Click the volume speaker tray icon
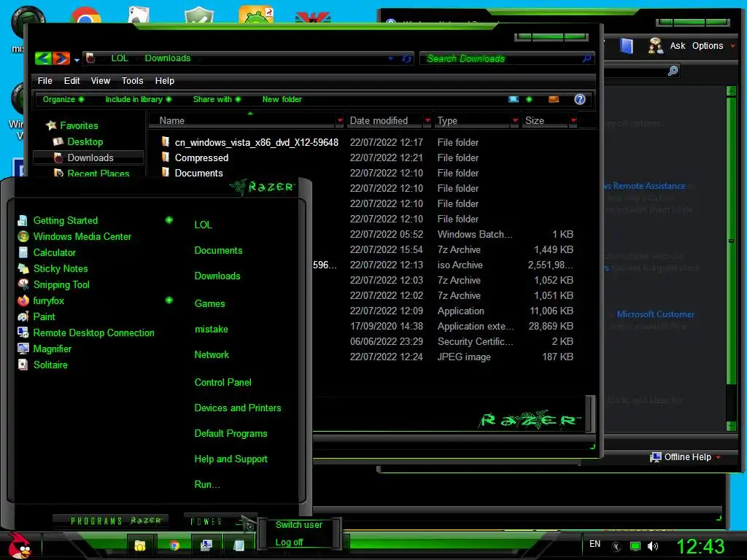This screenshot has width=747, height=560. 653,546
